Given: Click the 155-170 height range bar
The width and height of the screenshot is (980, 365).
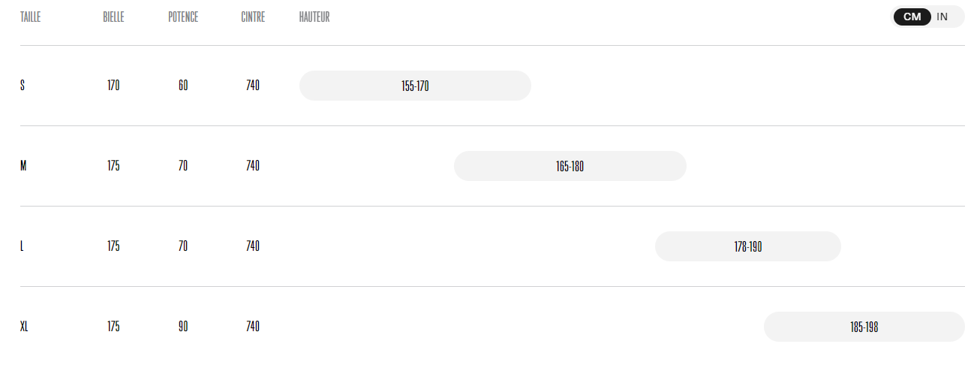Looking at the screenshot, I should coord(415,86).
